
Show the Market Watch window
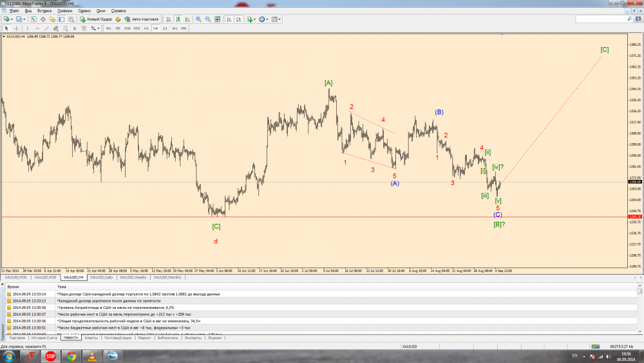pos(33,19)
